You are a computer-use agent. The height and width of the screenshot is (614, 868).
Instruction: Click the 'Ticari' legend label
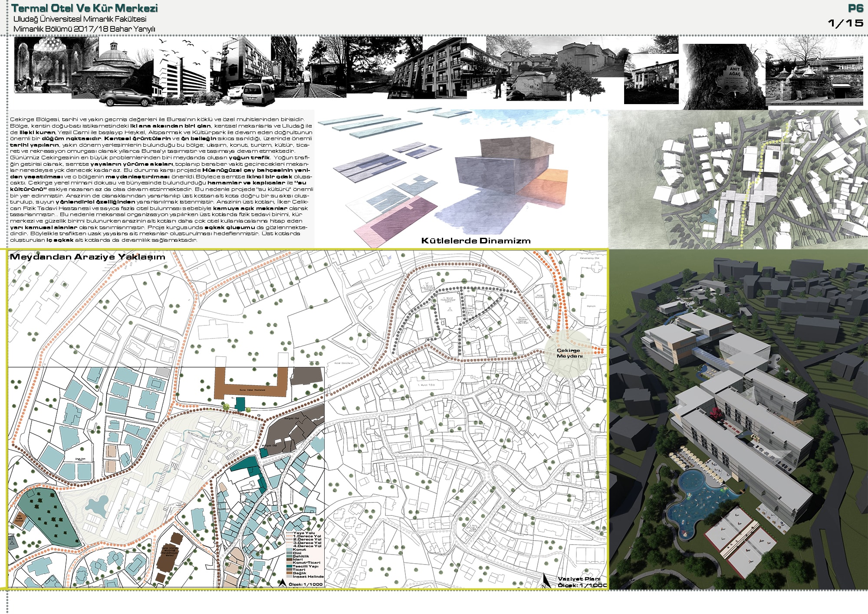(x=299, y=570)
